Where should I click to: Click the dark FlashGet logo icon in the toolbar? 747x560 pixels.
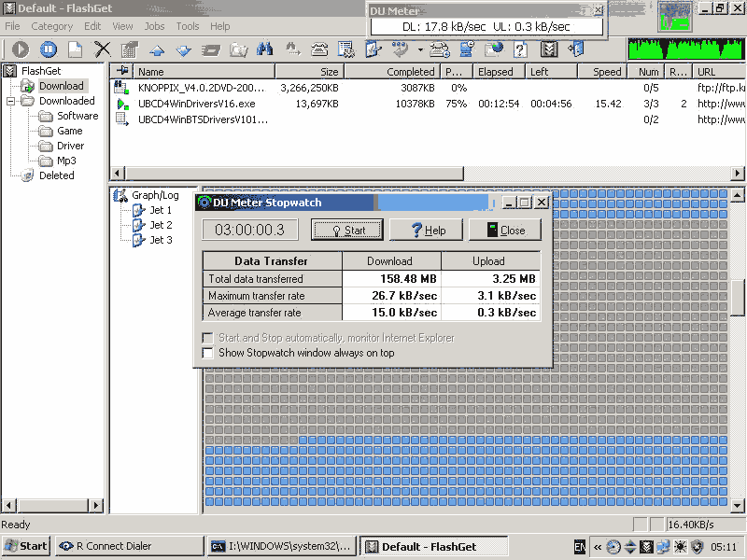point(549,49)
